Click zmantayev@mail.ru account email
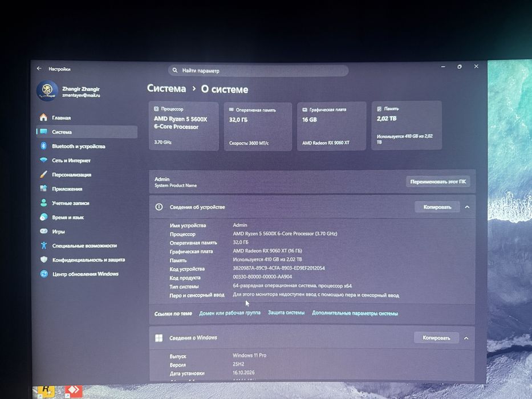This screenshot has height=399, width=532. click(x=81, y=95)
